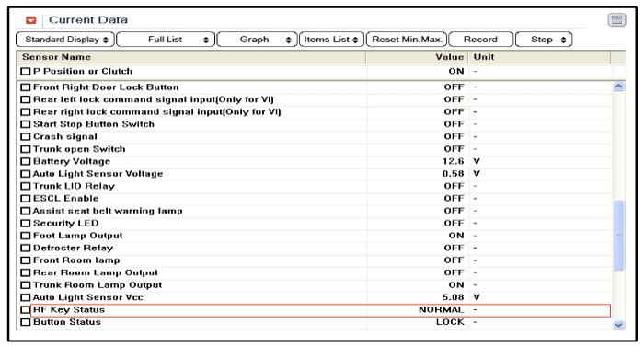The image size is (644, 347).
Task: Tick the Security LED checkbox
Action: [26, 224]
